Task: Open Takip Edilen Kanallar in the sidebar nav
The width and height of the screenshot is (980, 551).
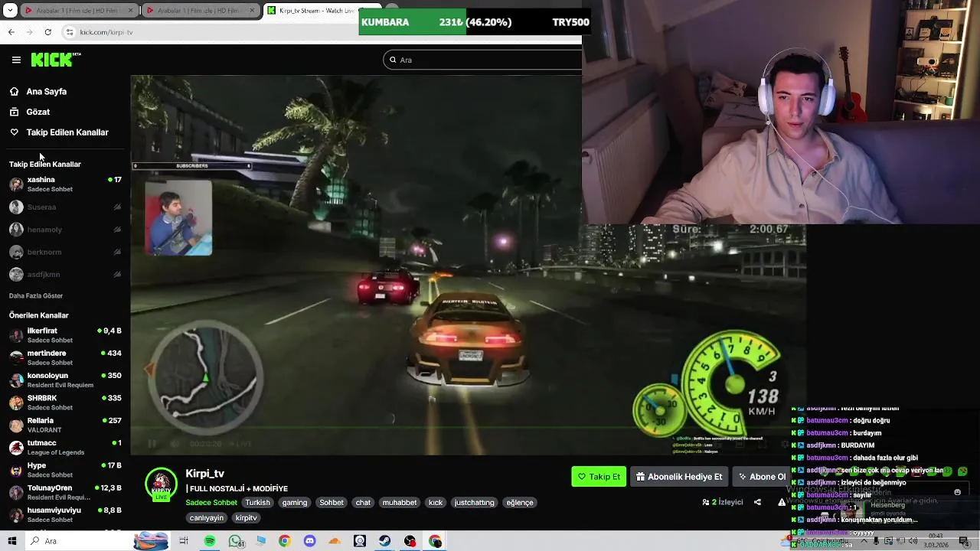Action: click(x=67, y=132)
